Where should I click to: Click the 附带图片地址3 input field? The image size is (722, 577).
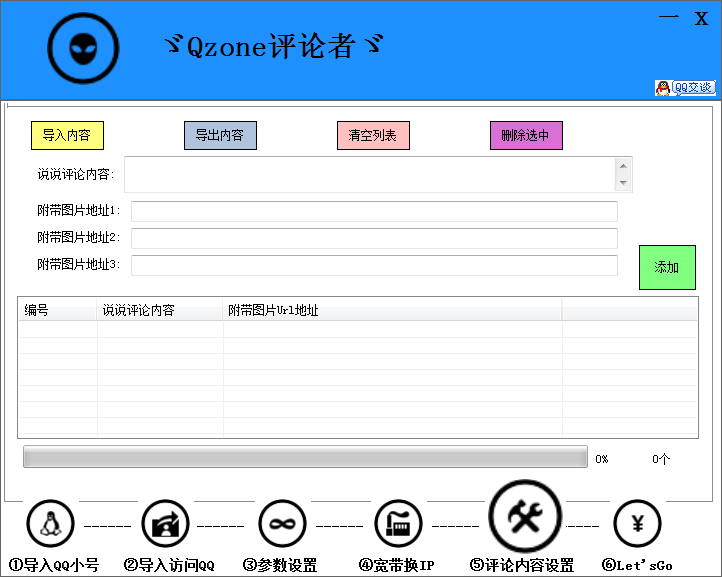point(374,265)
